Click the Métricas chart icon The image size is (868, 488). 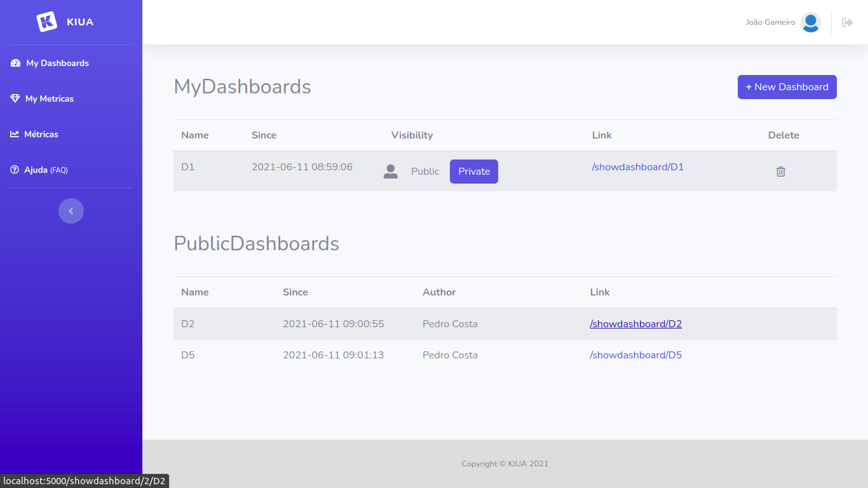click(15, 134)
